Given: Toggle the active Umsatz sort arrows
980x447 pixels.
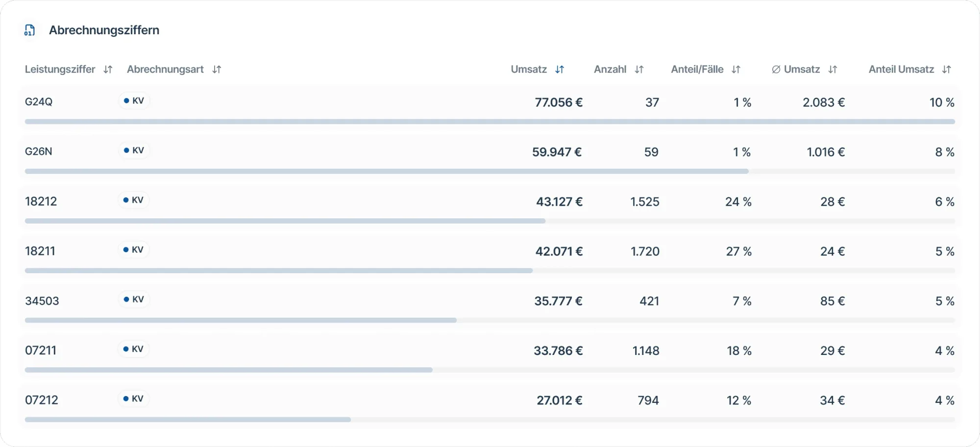Looking at the screenshot, I should (x=560, y=70).
